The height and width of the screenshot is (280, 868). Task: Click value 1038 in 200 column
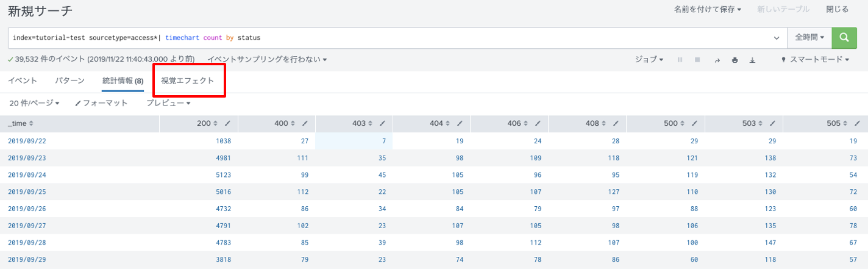click(224, 141)
